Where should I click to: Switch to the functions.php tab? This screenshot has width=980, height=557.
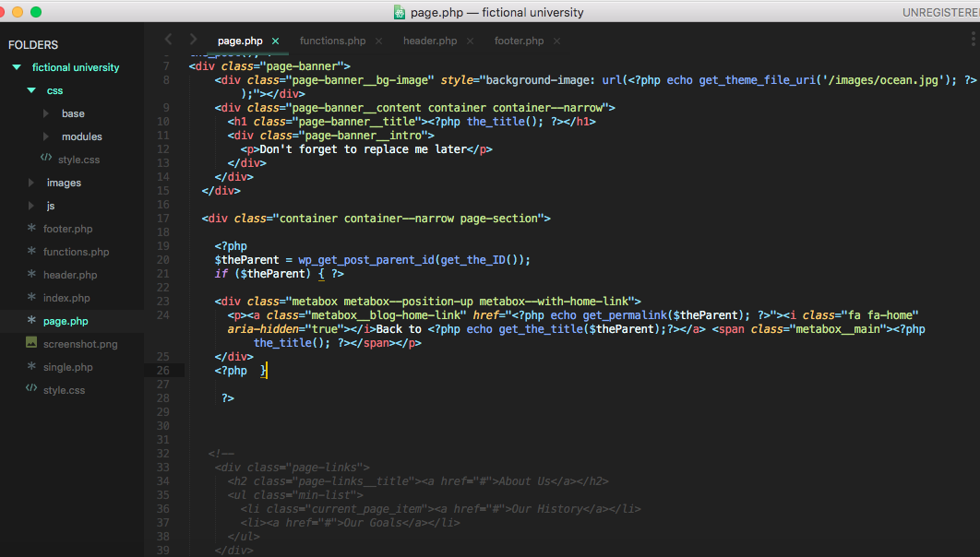click(332, 41)
